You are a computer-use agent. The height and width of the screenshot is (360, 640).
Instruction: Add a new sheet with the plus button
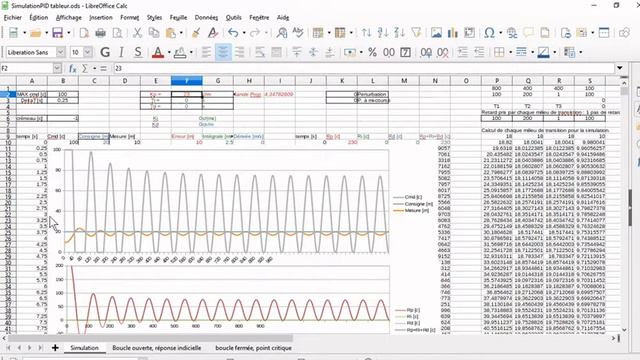(x=55, y=348)
